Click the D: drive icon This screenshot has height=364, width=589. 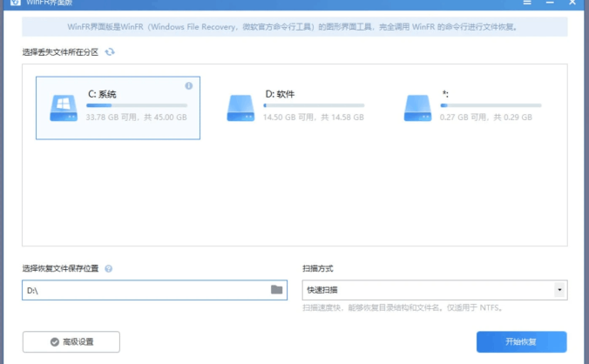(240, 108)
